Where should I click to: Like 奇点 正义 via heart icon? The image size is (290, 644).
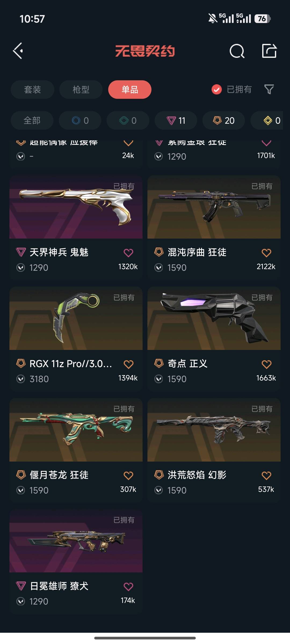click(x=266, y=364)
